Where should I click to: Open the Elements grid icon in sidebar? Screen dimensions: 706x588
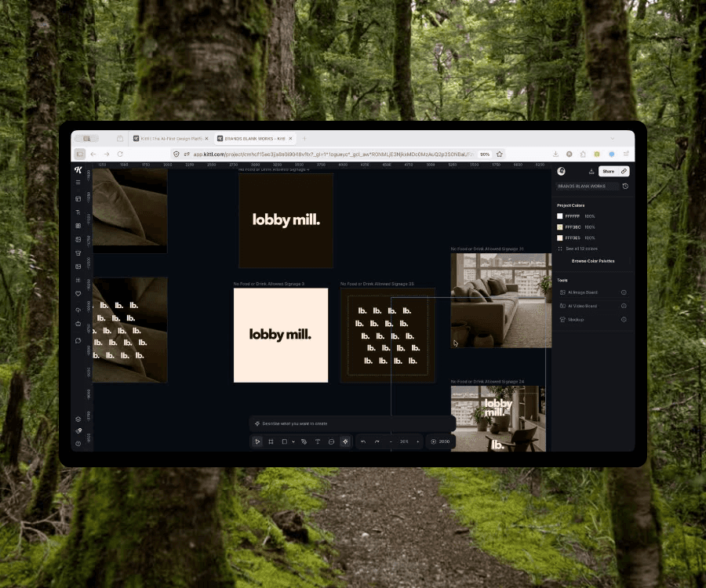coord(78,226)
